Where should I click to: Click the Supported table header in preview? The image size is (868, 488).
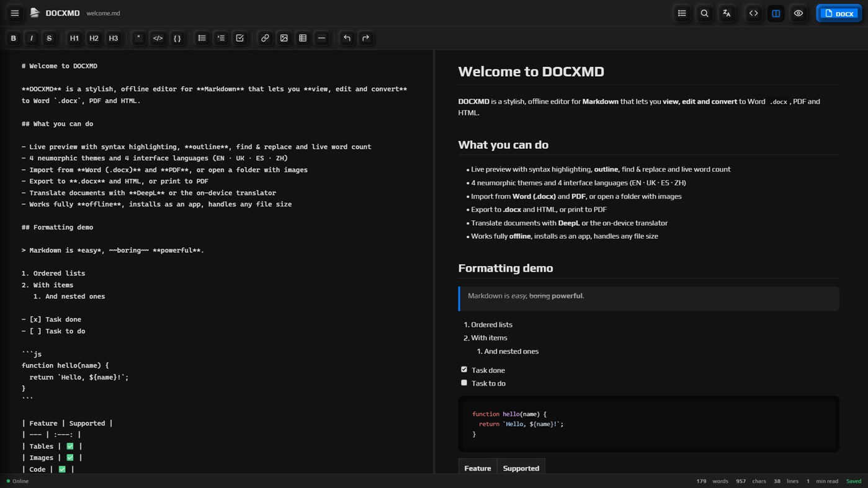pyautogui.click(x=521, y=468)
